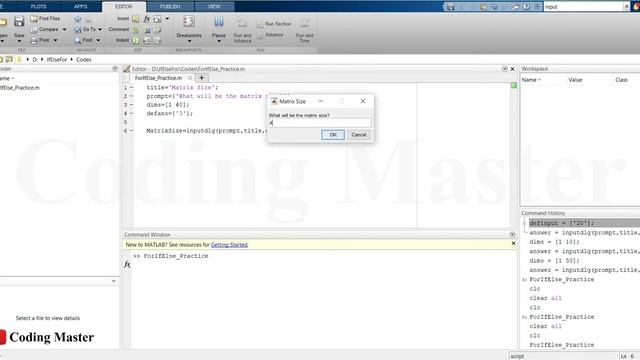640x360 pixels.
Task: Expand the Find dropdown arrow
Action: point(98,40)
